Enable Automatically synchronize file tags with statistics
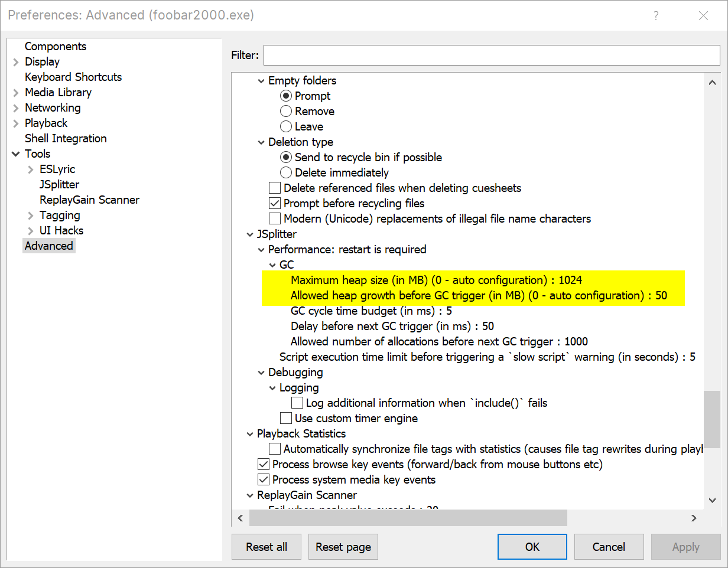This screenshot has width=728, height=568. pos(275,449)
